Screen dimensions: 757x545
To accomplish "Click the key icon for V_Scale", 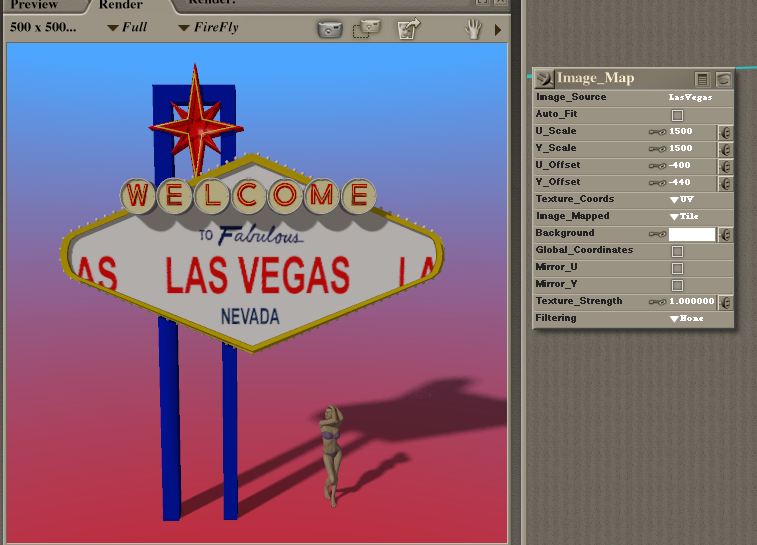I will pos(657,149).
